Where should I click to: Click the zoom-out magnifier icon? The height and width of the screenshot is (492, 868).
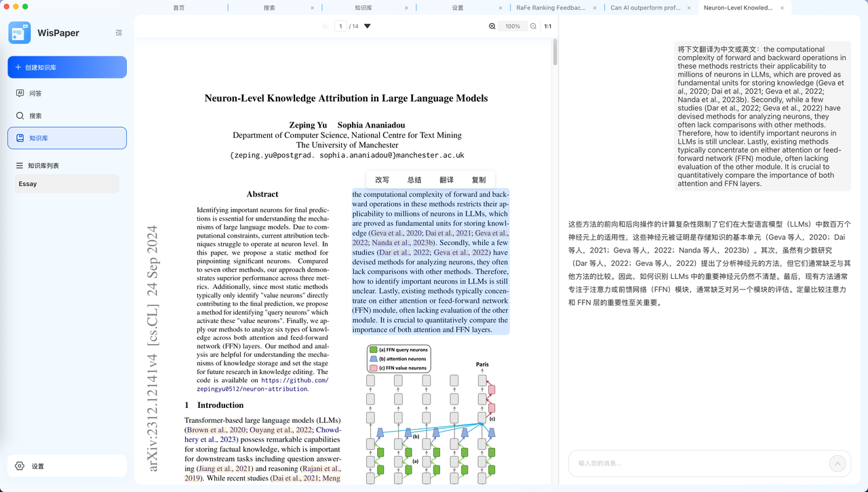(x=532, y=26)
